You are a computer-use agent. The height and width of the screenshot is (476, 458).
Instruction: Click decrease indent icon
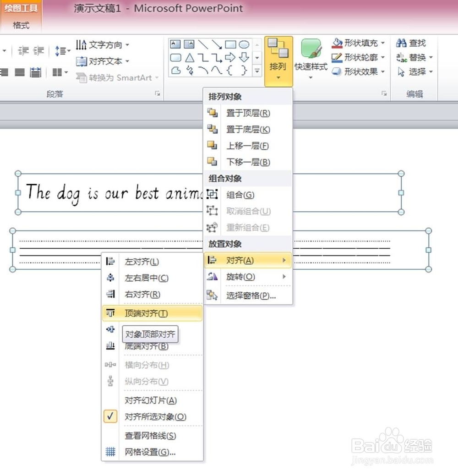tap(23, 51)
